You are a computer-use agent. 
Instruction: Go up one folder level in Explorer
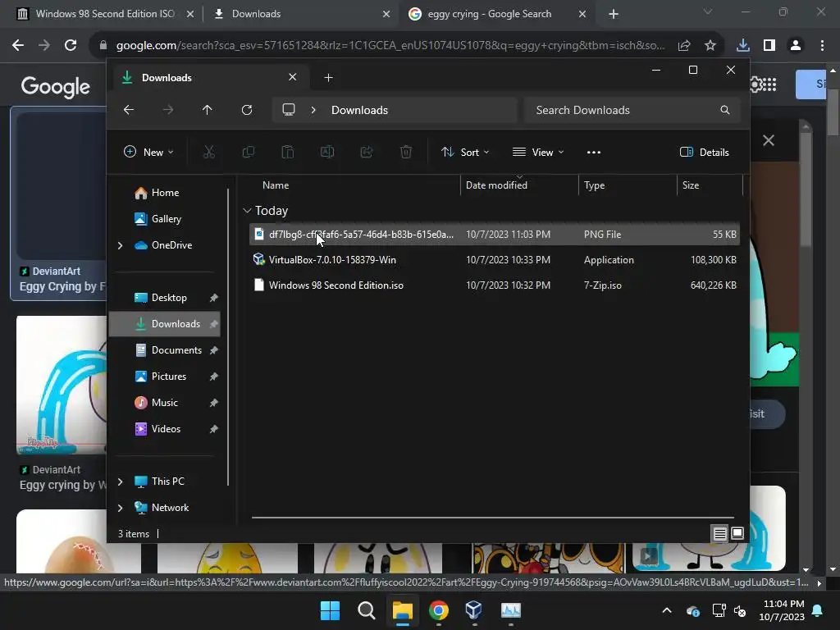click(x=208, y=110)
